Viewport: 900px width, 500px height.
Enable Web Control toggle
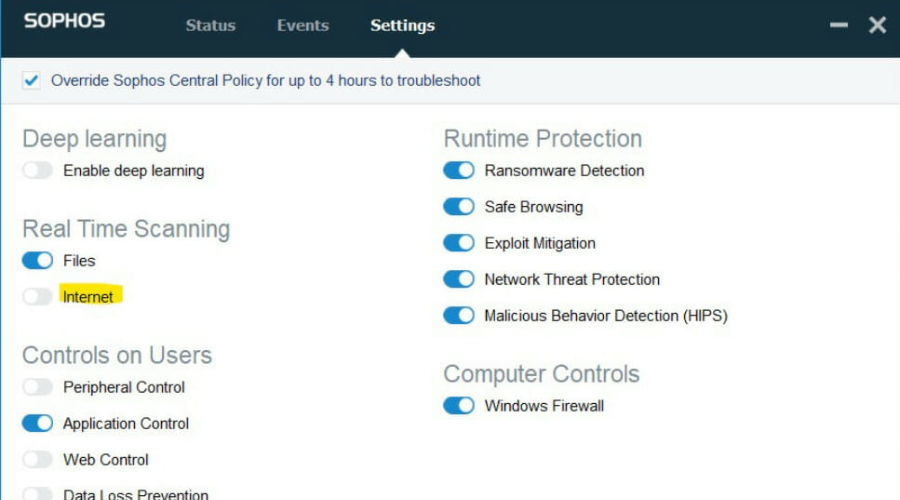38,459
